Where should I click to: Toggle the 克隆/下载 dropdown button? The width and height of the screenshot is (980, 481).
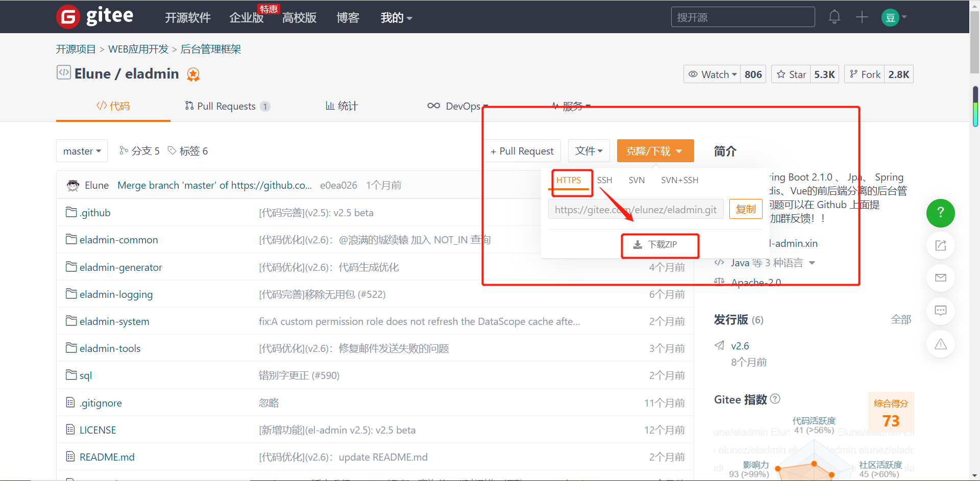click(655, 151)
